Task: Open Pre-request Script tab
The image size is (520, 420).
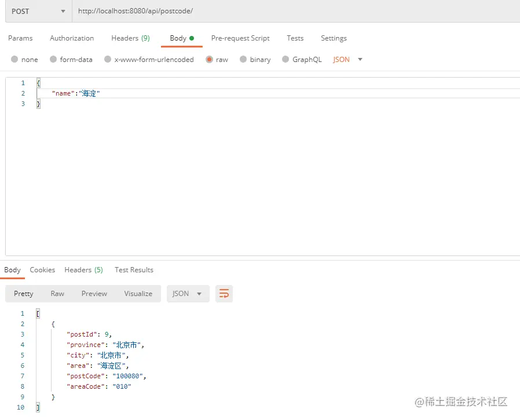Action: coord(240,38)
